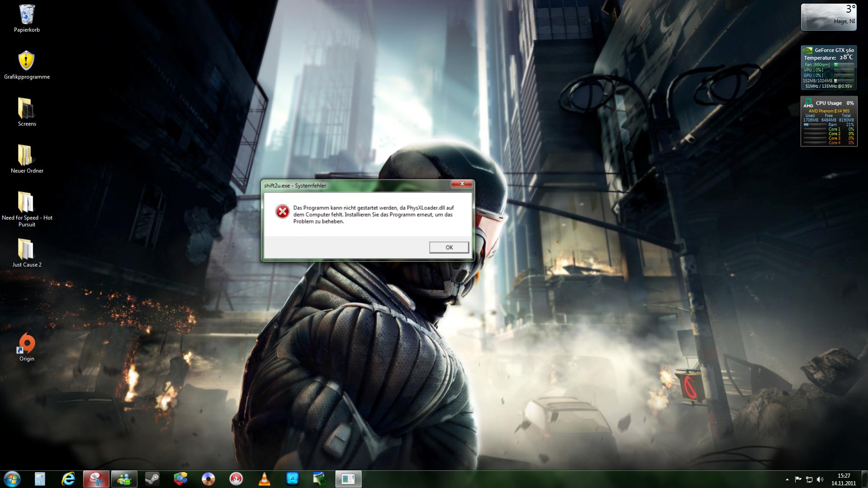
Task: Open the network tray icon
Action: click(809, 479)
